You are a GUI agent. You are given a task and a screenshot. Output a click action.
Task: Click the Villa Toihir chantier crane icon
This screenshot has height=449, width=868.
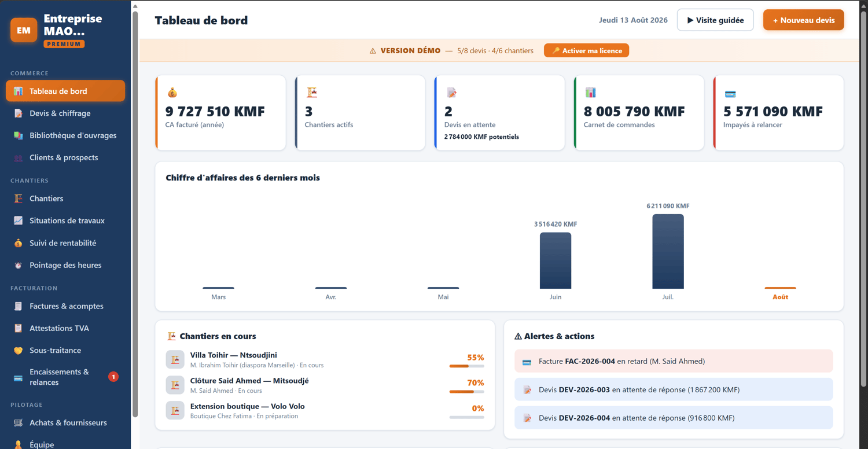(x=175, y=359)
